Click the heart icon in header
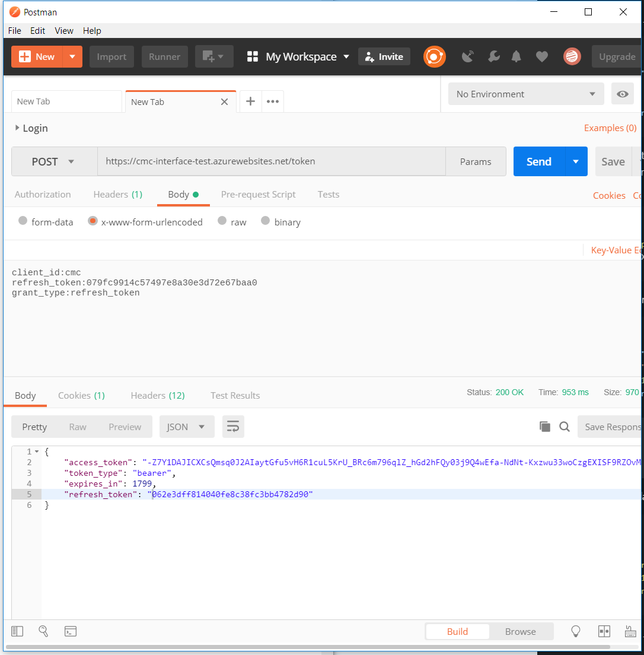The image size is (644, 655). click(541, 57)
